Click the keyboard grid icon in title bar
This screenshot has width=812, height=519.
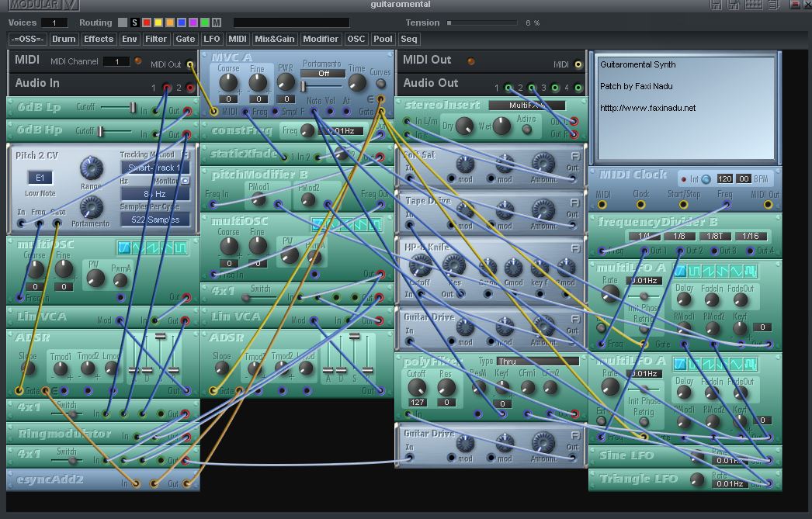click(x=754, y=5)
